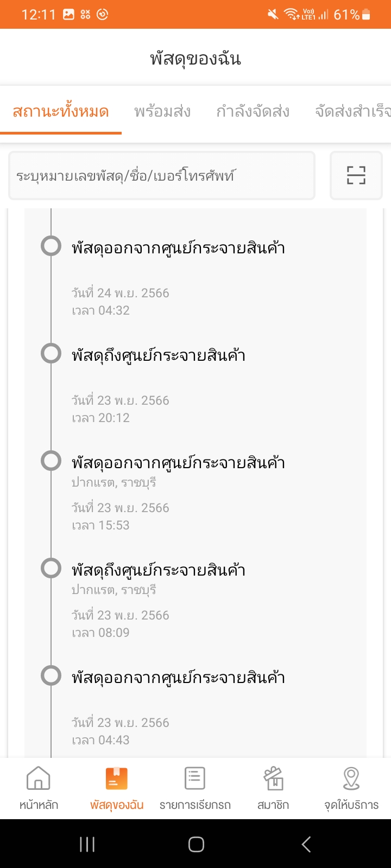Tap timeline marker at ปากแรต 15:53
The image size is (391, 868).
click(x=51, y=461)
